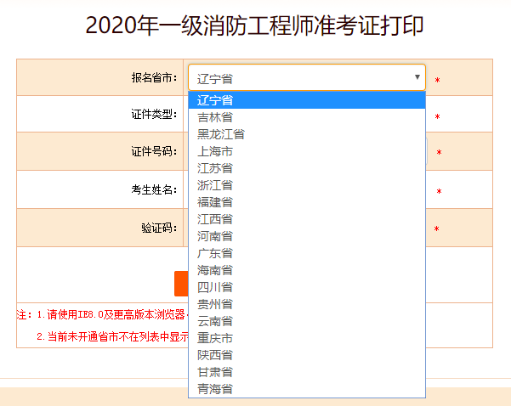
Task: Select 云南省 in the province list
Action: click(307, 321)
